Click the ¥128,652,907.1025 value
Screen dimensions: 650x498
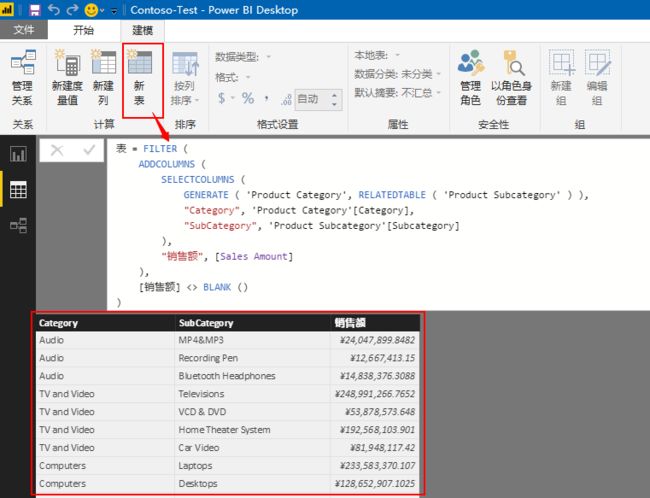pyautogui.click(x=375, y=483)
